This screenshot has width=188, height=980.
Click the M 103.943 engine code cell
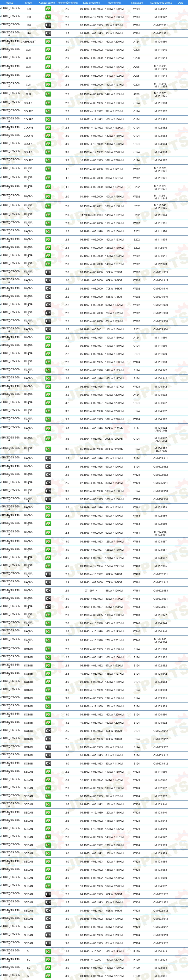point(161,821)
